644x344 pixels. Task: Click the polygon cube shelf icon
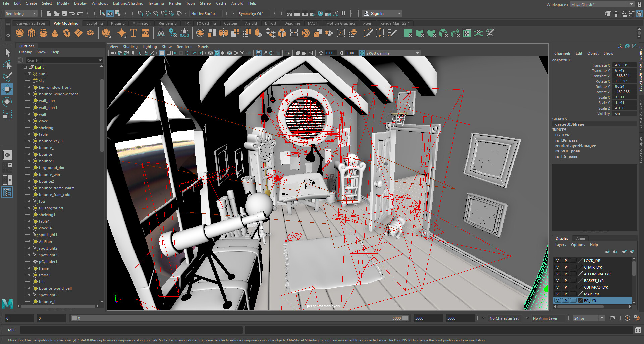tap(32, 33)
